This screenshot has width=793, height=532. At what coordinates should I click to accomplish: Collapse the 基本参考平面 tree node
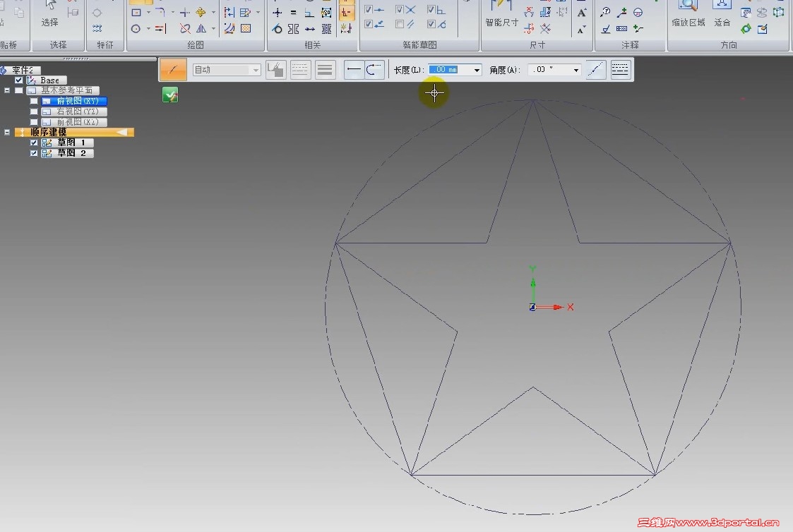7,90
